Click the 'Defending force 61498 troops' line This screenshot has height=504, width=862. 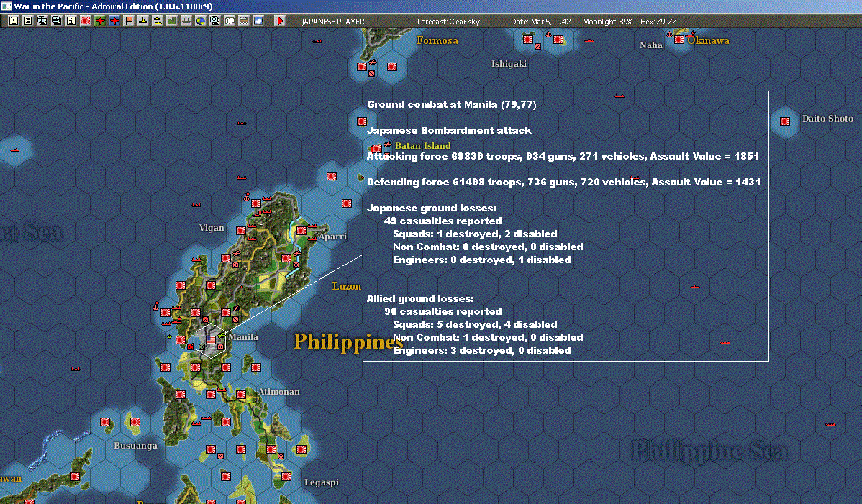[x=563, y=182]
